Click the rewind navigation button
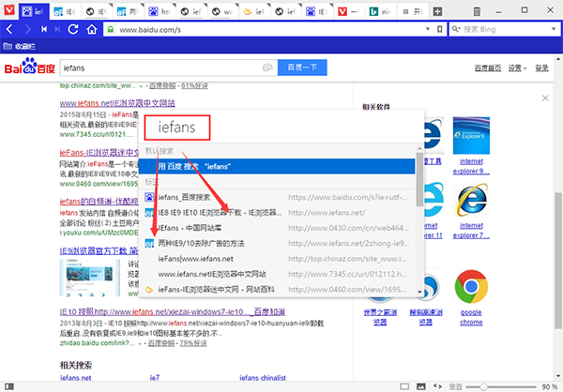This screenshot has width=563, height=392. pos(44,29)
